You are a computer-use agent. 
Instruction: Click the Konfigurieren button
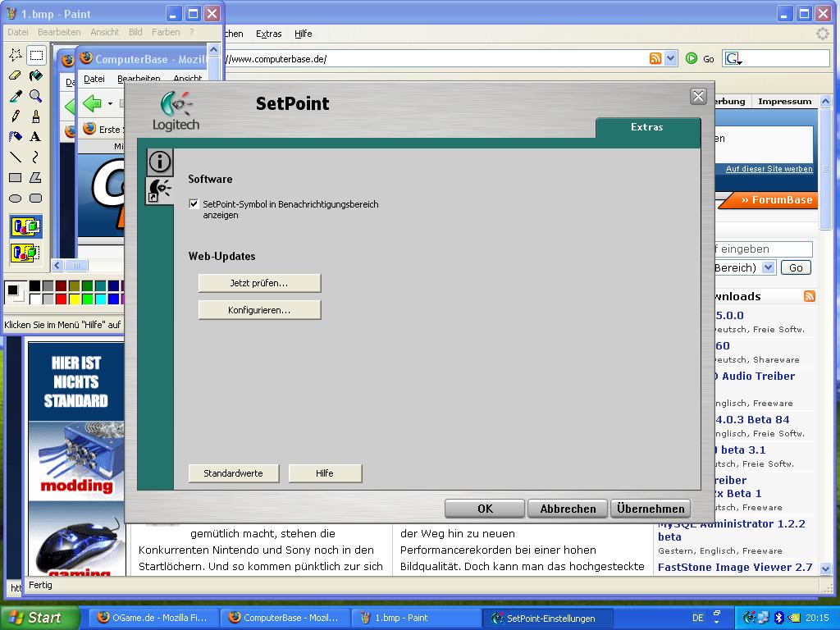(259, 310)
